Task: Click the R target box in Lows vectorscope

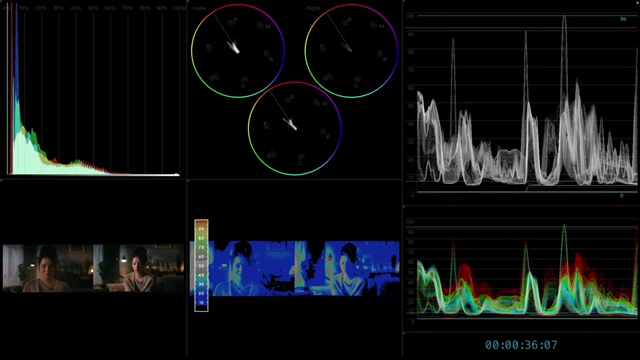Action: pos(232,22)
